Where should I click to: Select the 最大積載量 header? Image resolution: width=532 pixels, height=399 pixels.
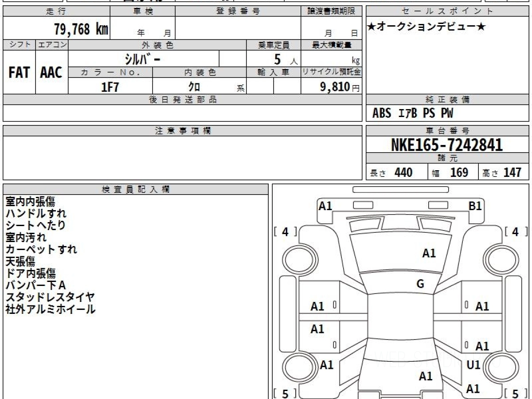tap(331, 45)
